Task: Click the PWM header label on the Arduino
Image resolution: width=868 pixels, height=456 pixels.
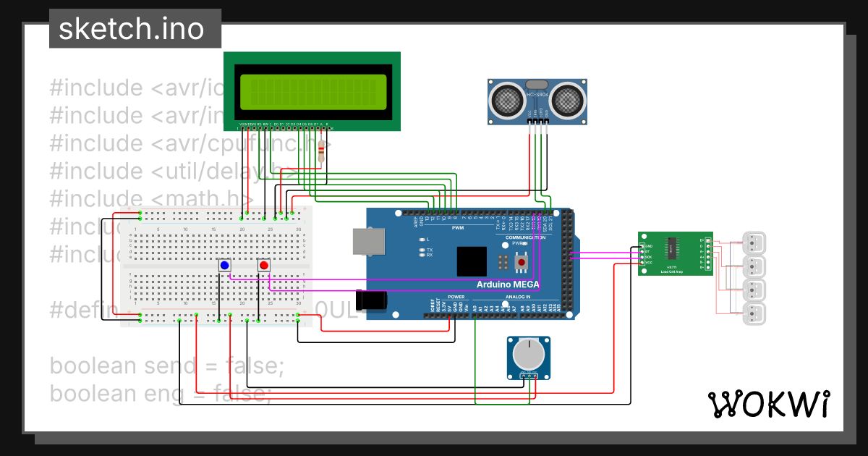Action: 457,227
